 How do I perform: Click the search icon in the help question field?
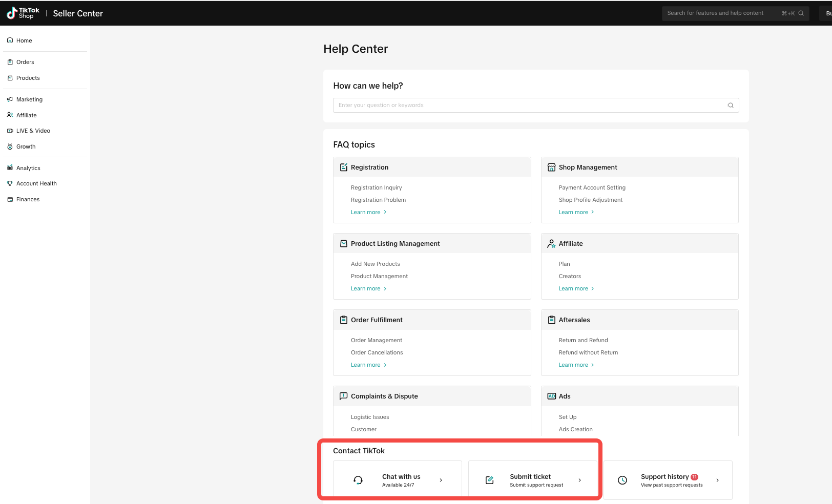click(x=731, y=106)
